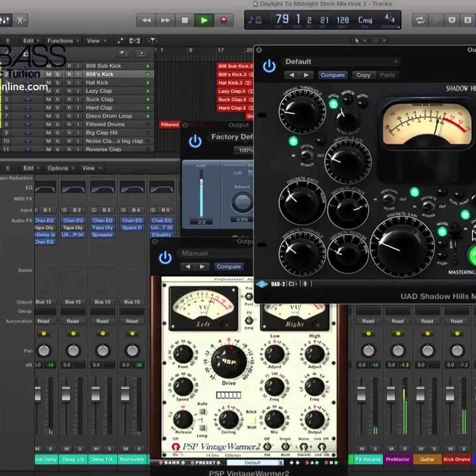Toggle power on PSP VintageWarmer2 Manual header
The height and width of the screenshot is (476, 476).
point(165,258)
